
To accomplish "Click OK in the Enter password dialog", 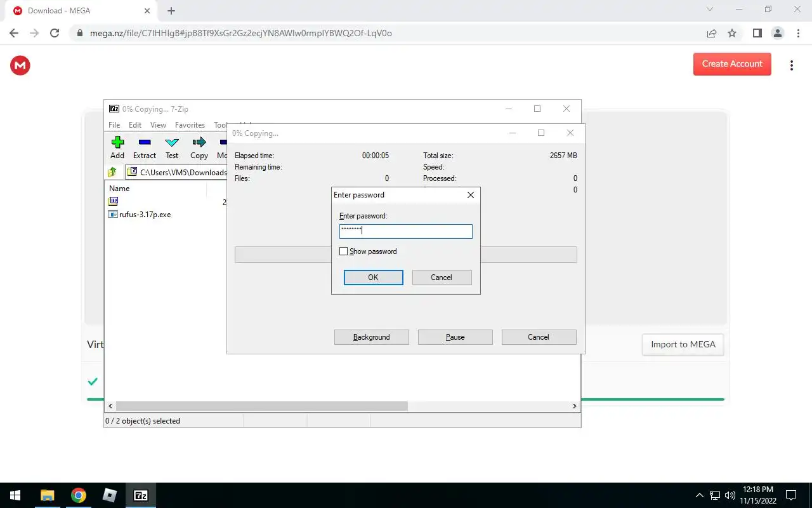I will pyautogui.click(x=373, y=277).
